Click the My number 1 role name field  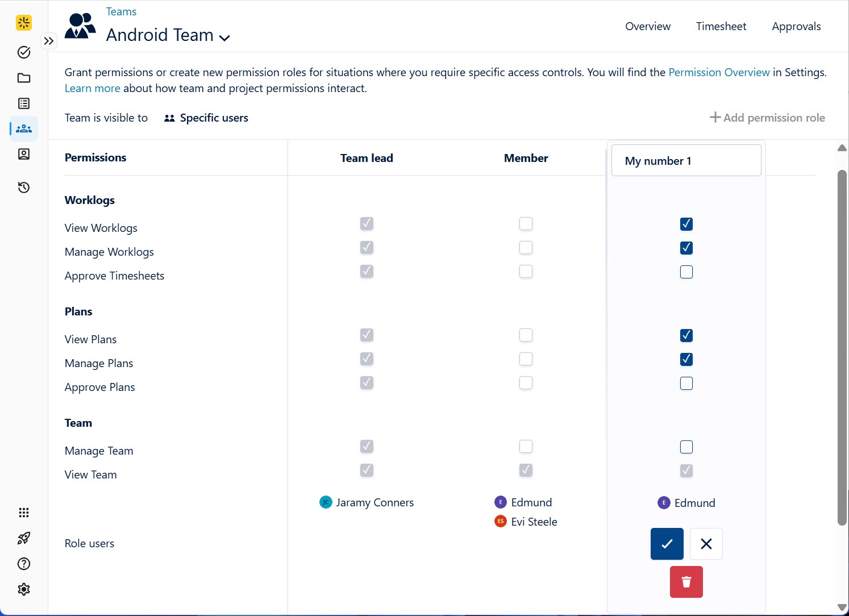click(686, 161)
